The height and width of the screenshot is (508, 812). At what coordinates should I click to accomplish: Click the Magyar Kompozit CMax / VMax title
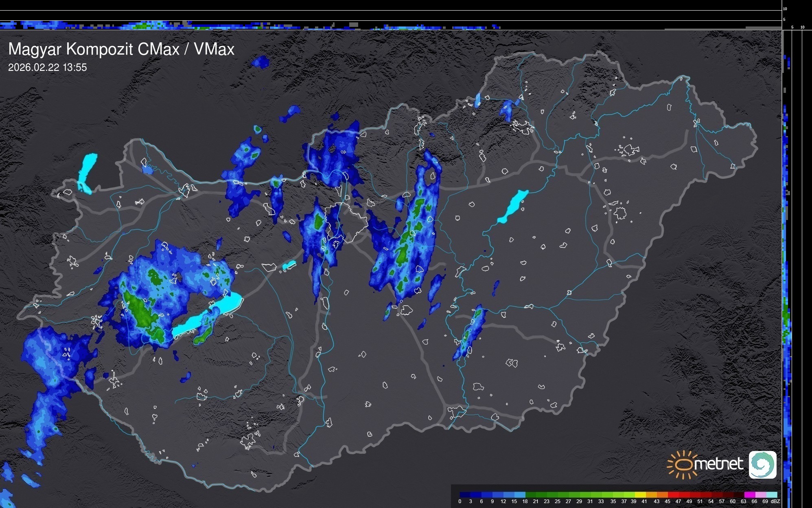[x=121, y=49]
